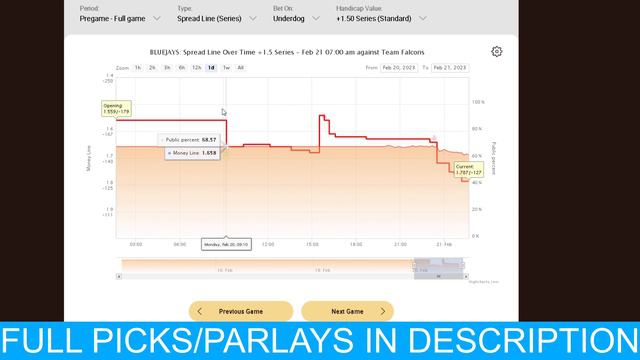The height and width of the screenshot is (360, 640).
Task: Set chart zoom to 2h
Action: point(152,68)
